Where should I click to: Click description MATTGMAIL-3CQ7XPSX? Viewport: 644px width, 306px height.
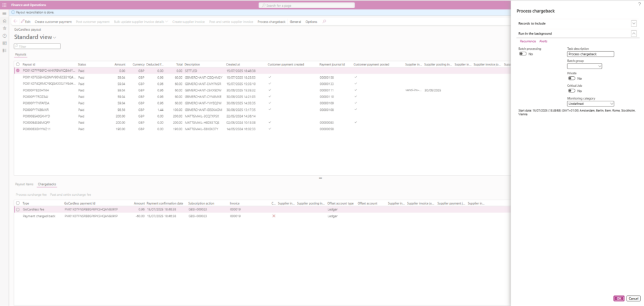pyautogui.click(x=202, y=116)
